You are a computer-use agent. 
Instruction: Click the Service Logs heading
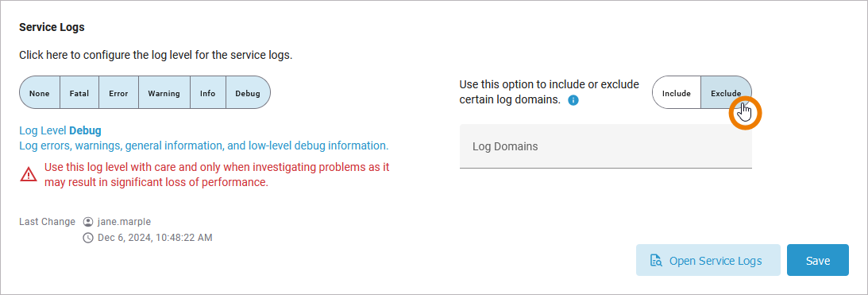pyautogui.click(x=52, y=26)
